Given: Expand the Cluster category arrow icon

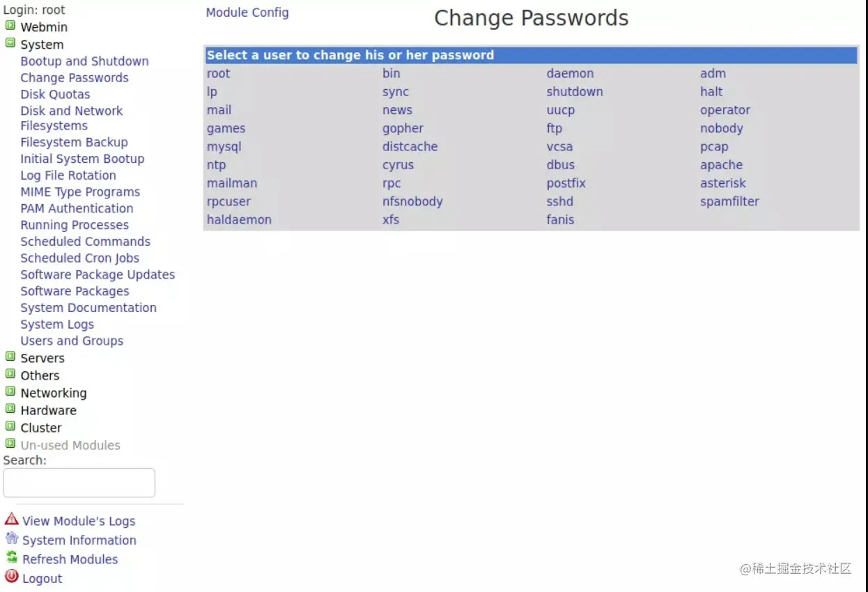Looking at the screenshot, I should [10, 426].
